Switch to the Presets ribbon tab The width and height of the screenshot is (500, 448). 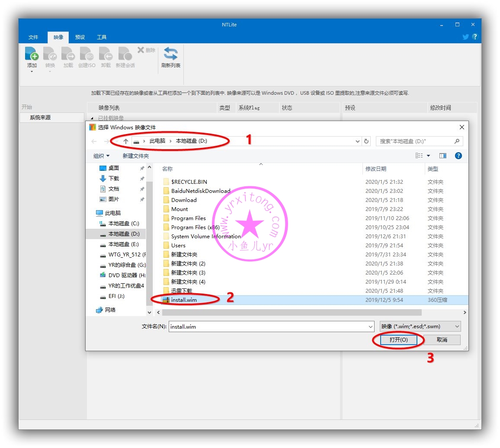pyautogui.click(x=80, y=37)
